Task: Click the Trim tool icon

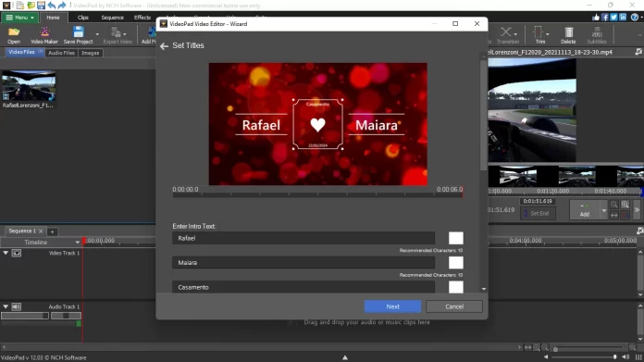Action: pyautogui.click(x=538, y=32)
